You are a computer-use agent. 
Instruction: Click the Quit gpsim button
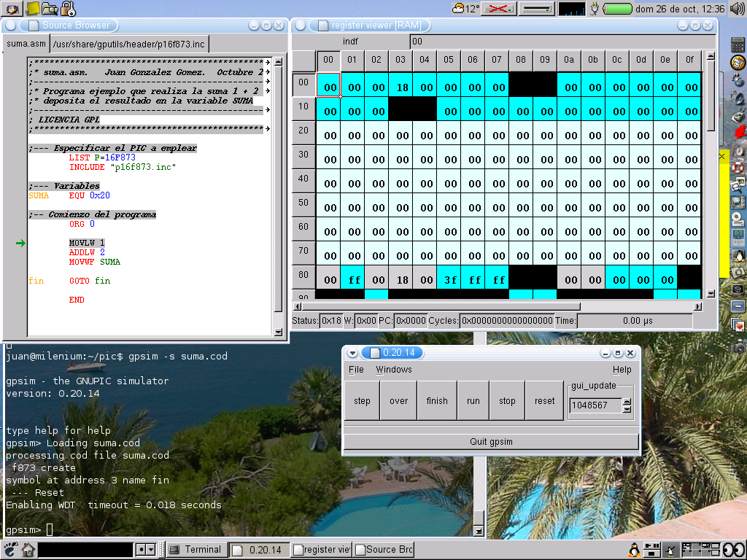pyautogui.click(x=491, y=442)
